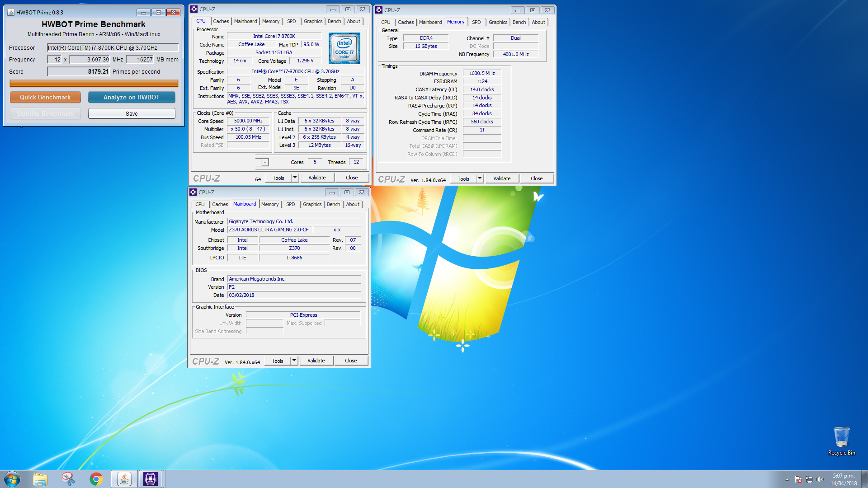Click the Intel Core i7 logo badge
The width and height of the screenshot is (868, 488).
click(x=344, y=48)
